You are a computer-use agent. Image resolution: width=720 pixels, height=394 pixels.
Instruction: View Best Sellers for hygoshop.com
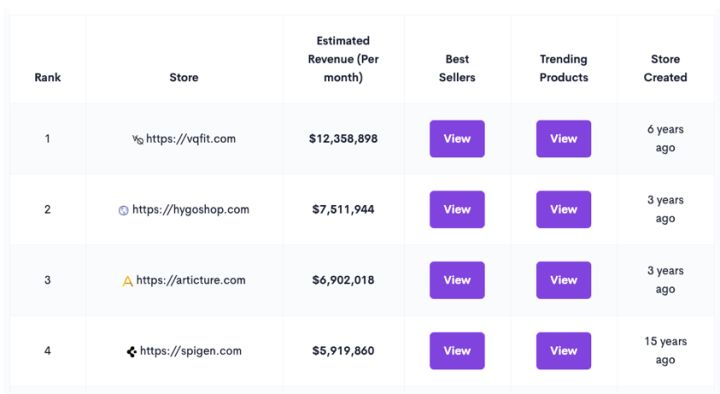pos(457,209)
